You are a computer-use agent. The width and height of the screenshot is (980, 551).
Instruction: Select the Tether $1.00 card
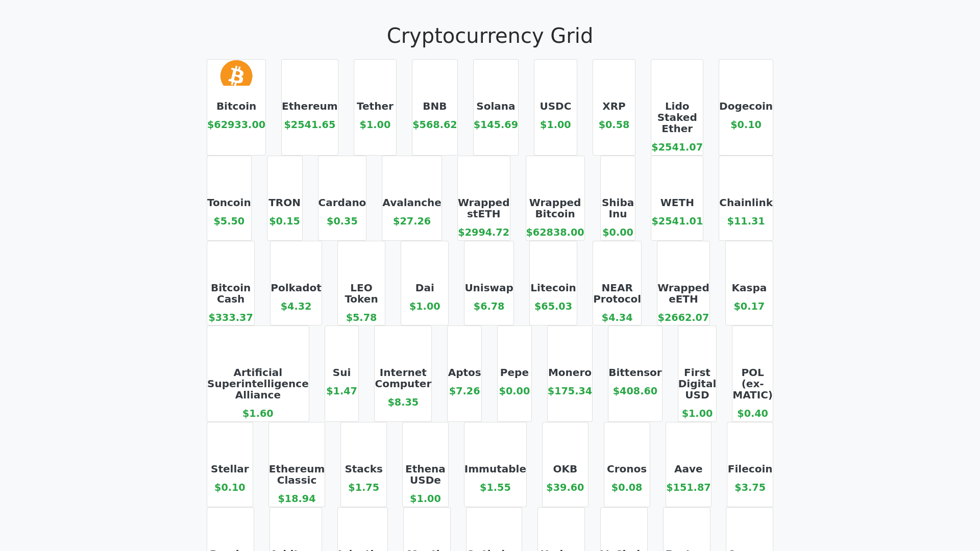click(x=375, y=107)
